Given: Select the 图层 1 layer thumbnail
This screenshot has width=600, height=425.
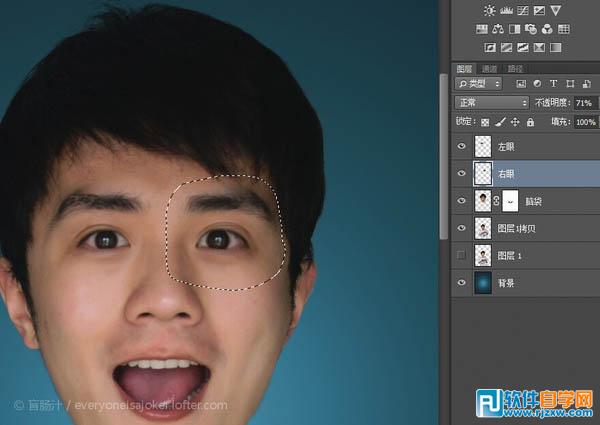Looking at the screenshot, I should [483, 256].
